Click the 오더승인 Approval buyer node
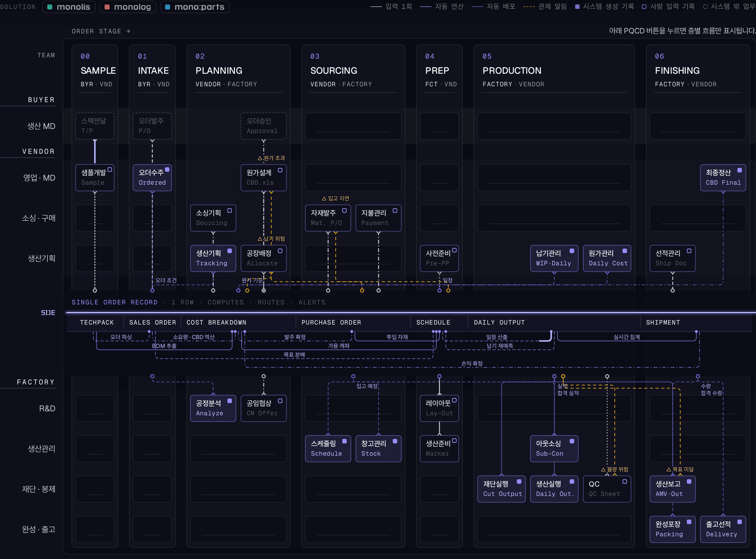Viewport: 756px width, 559px height. (x=263, y=126)
